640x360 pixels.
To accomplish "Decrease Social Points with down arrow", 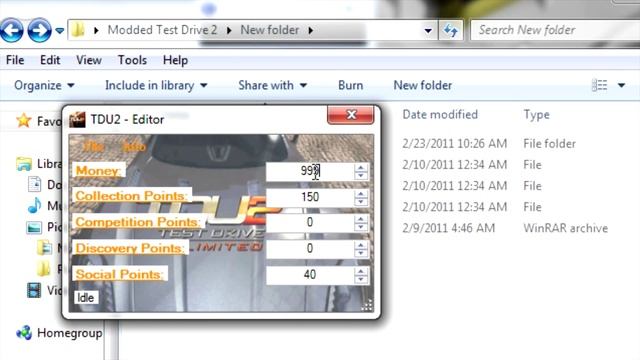I will click(361, 280).
